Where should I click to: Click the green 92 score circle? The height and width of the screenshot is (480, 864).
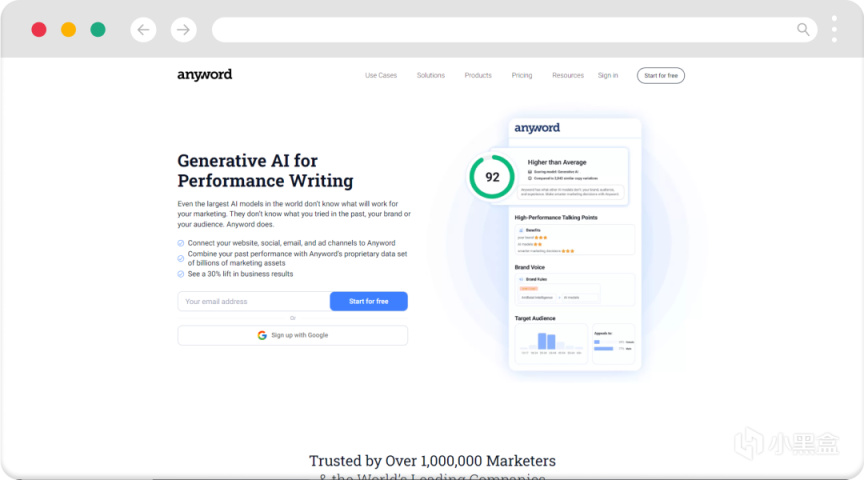[492, 177]
